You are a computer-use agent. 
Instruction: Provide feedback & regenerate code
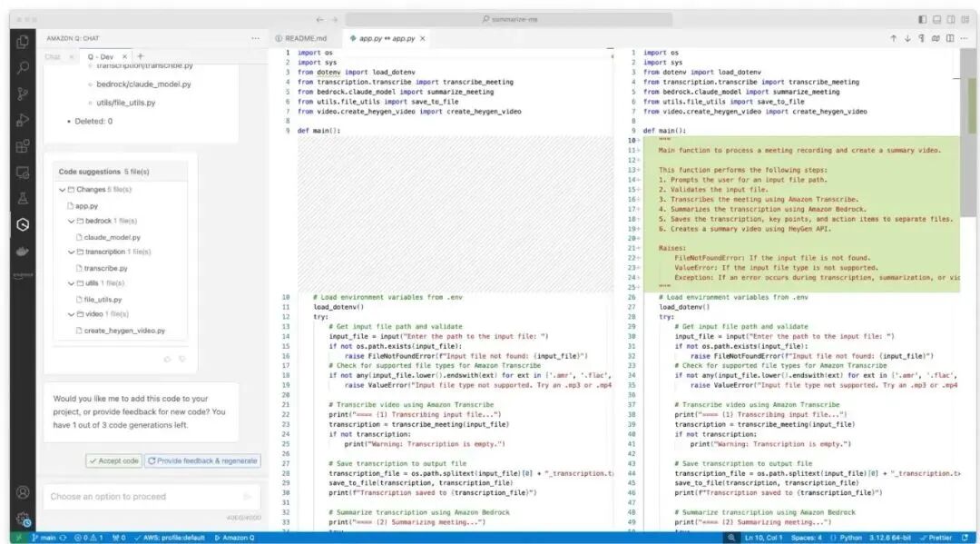pos(202,460)
